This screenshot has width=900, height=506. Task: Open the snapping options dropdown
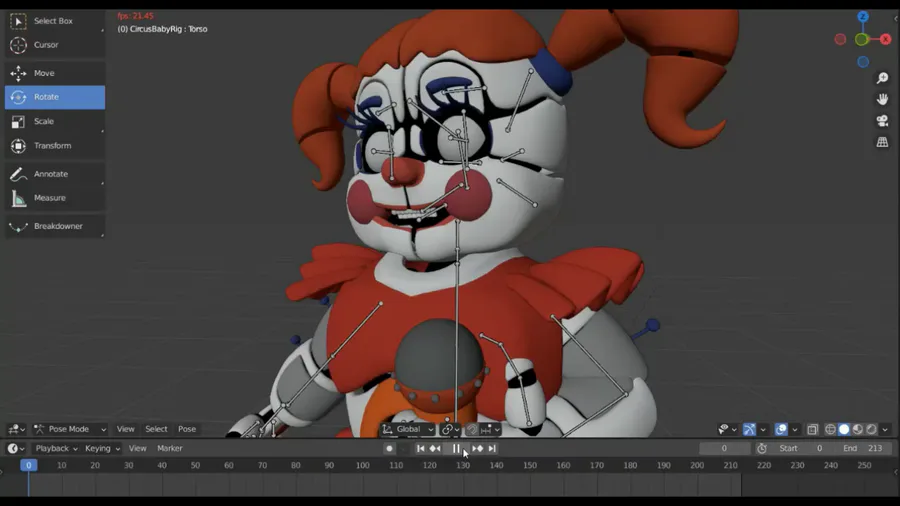coord(490,429)
